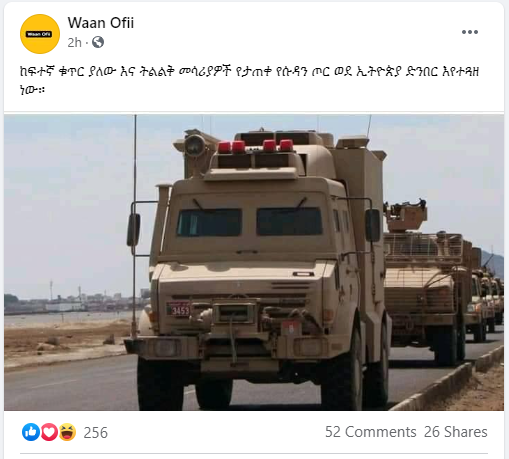The image size is (509, 459).
Task: Click the blue Like reaction icon
Action: coord(31,432)
